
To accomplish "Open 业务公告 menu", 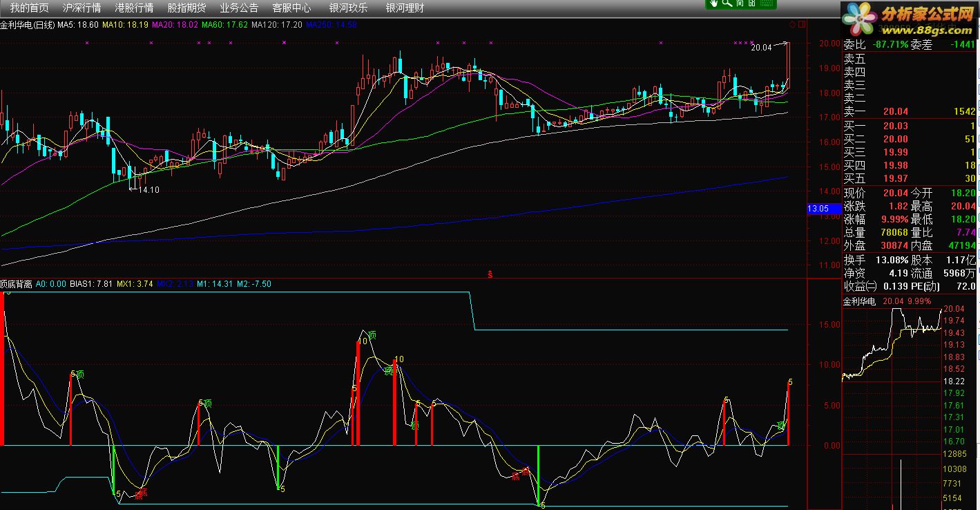I will pos(239,8).
